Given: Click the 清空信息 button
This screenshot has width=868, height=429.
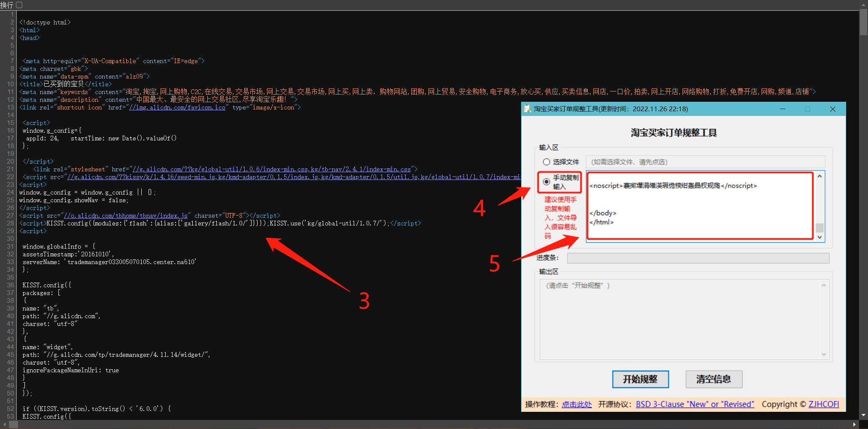Looking at the screenshot, I should 713,379.
